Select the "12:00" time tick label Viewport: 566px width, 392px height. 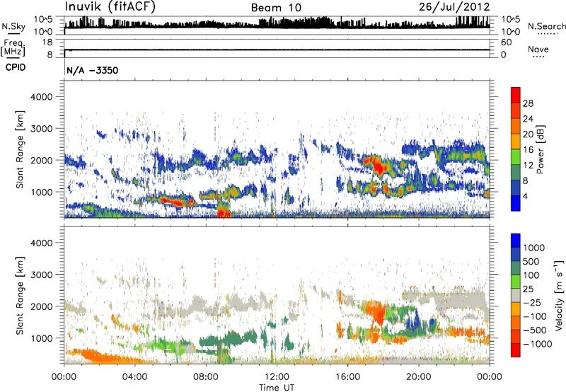click(277, 377)
